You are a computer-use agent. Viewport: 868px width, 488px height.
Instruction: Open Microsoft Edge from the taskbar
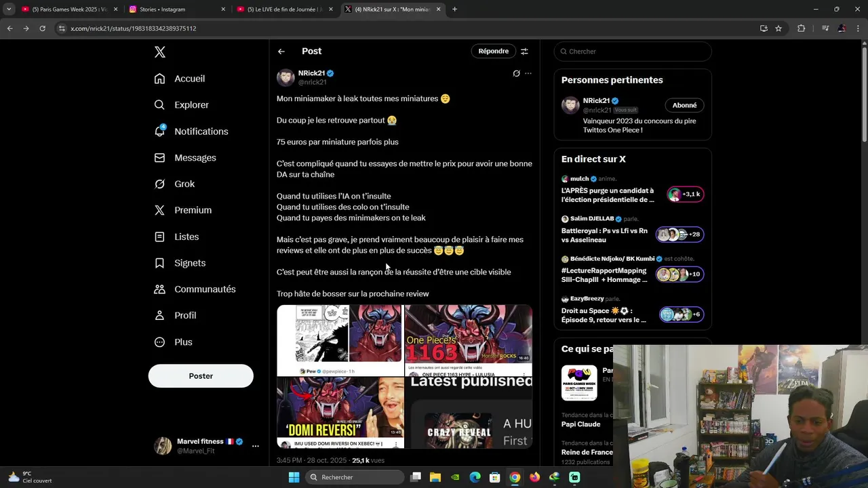[x=475, y=477]
